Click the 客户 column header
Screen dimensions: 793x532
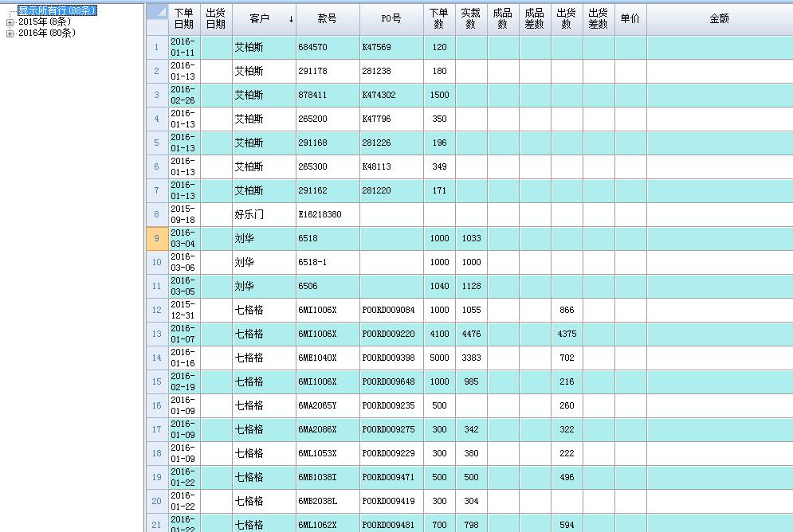coord(264,19)
